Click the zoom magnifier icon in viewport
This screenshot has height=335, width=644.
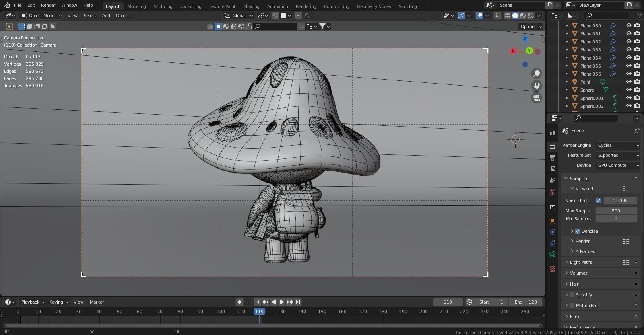click(x=537, y=74)
